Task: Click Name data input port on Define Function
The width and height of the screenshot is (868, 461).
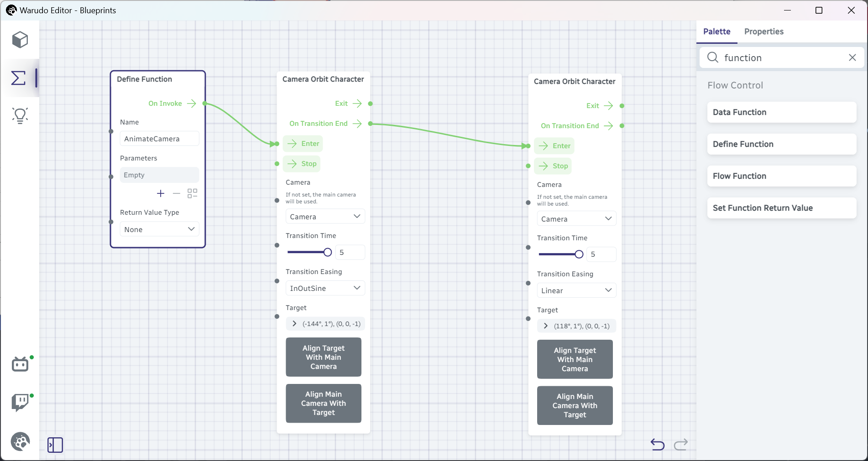Action: click(x=111, y=131)
